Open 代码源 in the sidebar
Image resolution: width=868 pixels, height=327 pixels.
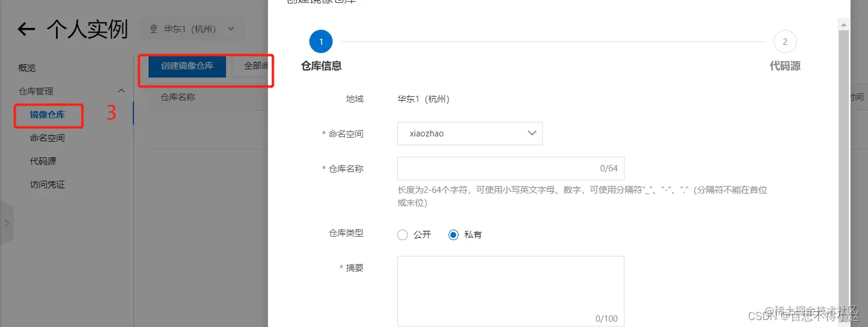(x=43, y=161)
